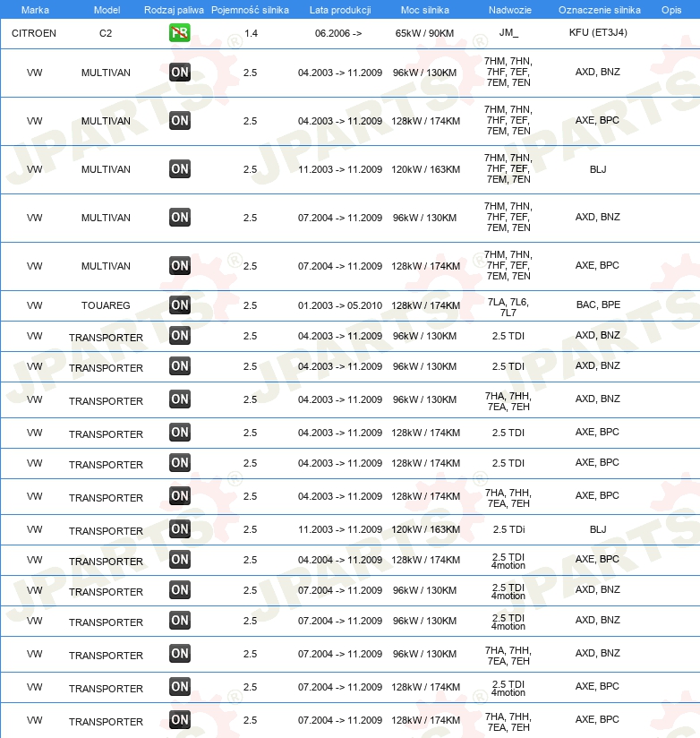Click the BAC, BPE engine code cell
Screen dimensions: 700x738
coord(598,305)
